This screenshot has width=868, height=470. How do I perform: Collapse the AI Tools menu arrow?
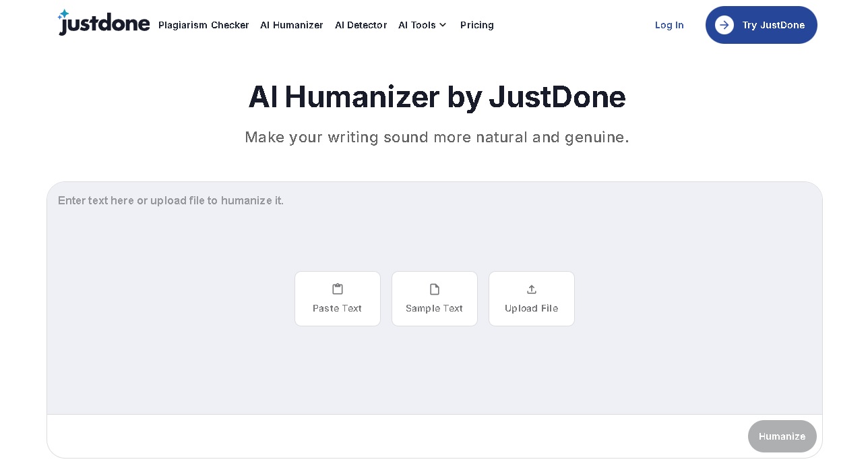coord(443,25)
